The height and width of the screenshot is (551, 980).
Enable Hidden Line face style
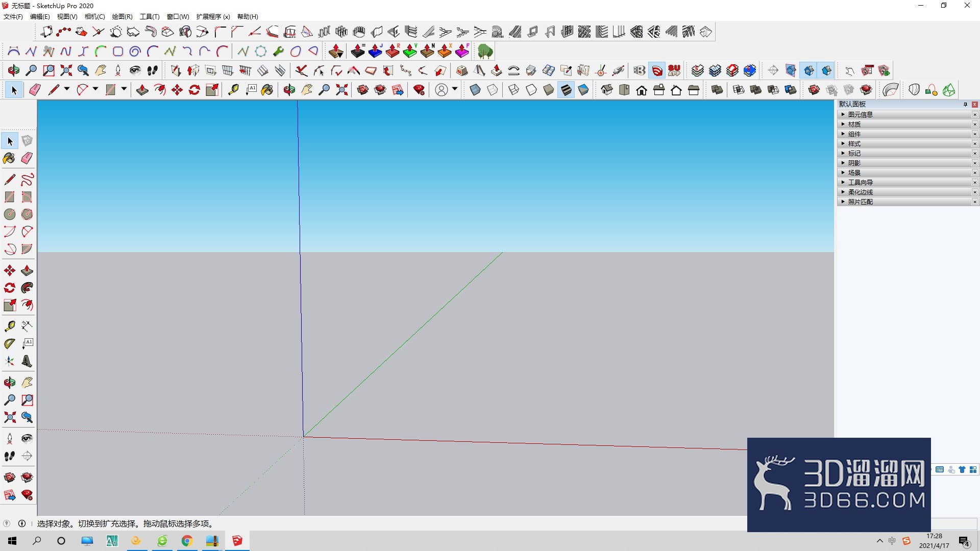531,90
